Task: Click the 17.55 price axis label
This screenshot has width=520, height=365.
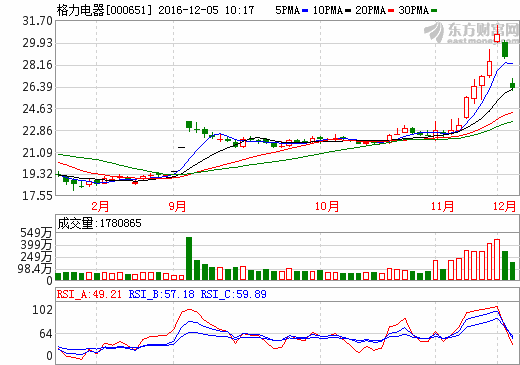Action: pyautogui.click(x=37, y=195)
